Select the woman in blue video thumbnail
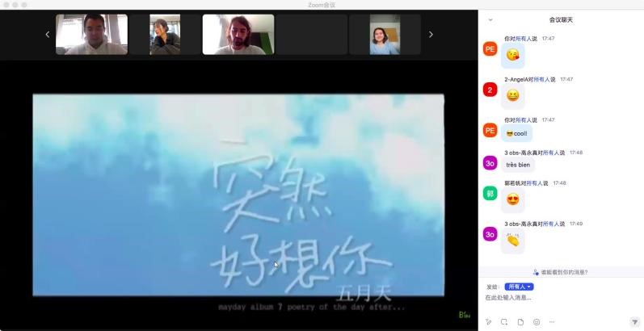 pos(385,35)
